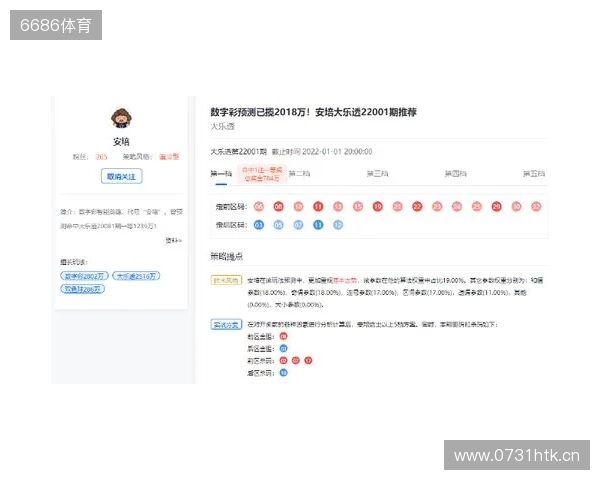
Task: Select dark red front ball 29
Action: click(x=496, y=207)
